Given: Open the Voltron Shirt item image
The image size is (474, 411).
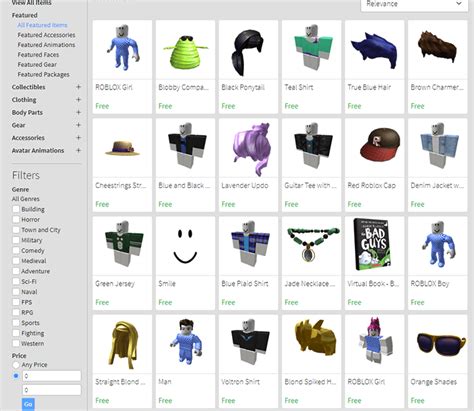Looking at the screenshot, I should click(x=248, y=344).
